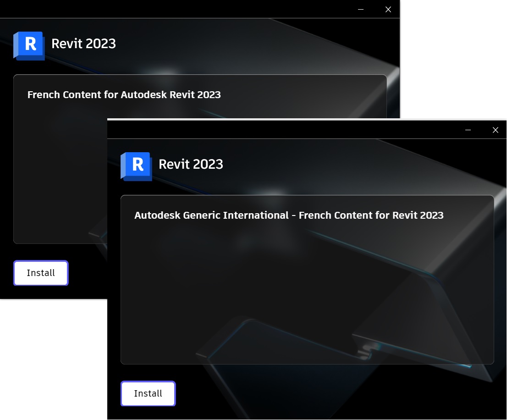Click the dark content panel of the front installer
Viewport: 507px width, 420px height.
point(307,298)
